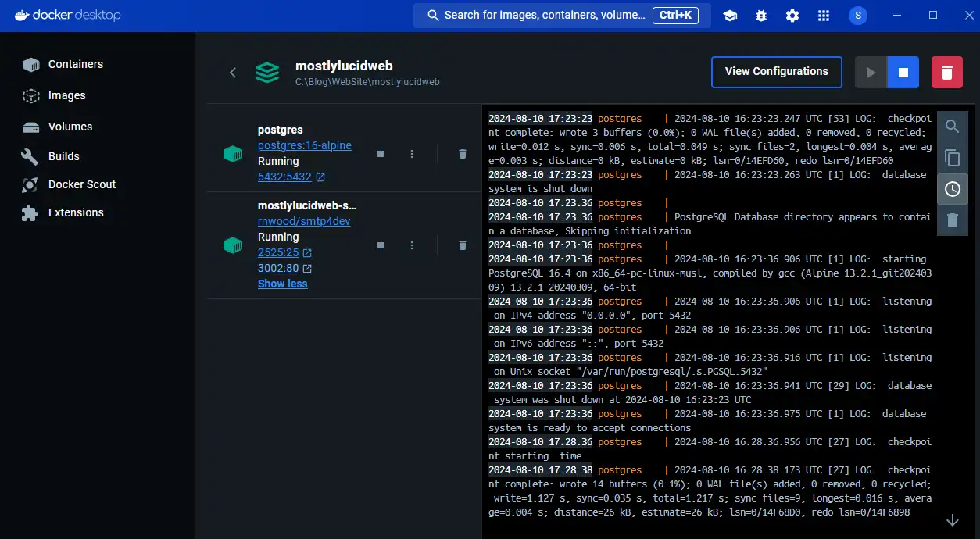
Task: Toggle log timestamps with the clock icon
Action: (952, 188)
